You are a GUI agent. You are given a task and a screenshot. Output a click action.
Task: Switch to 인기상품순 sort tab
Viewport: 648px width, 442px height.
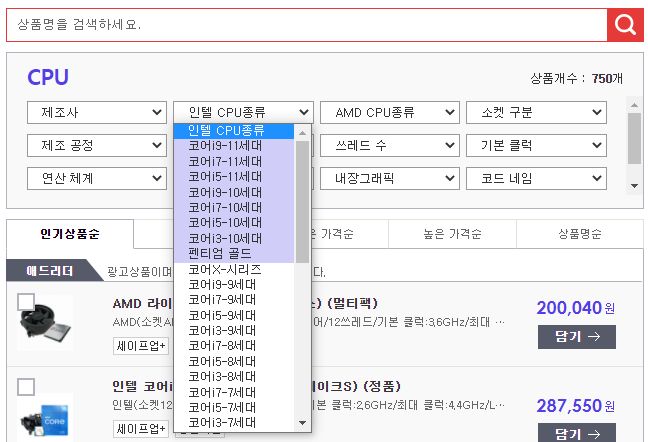70,234
